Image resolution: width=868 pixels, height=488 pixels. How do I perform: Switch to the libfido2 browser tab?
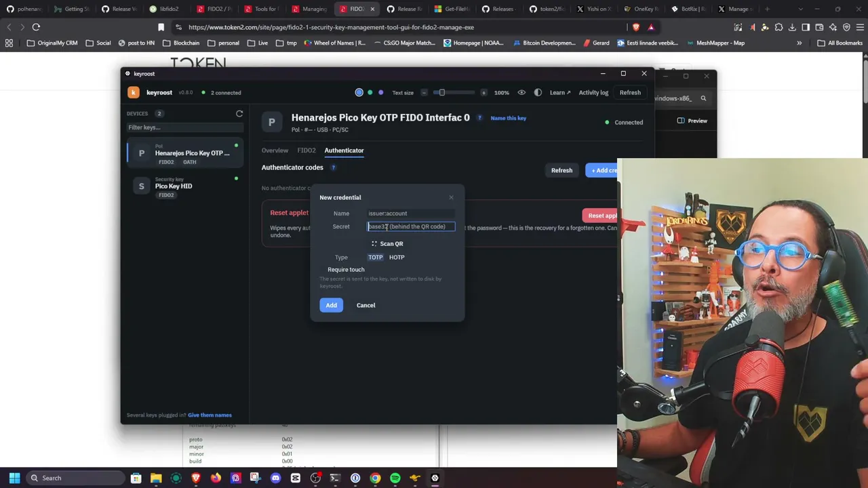[167, 9]
